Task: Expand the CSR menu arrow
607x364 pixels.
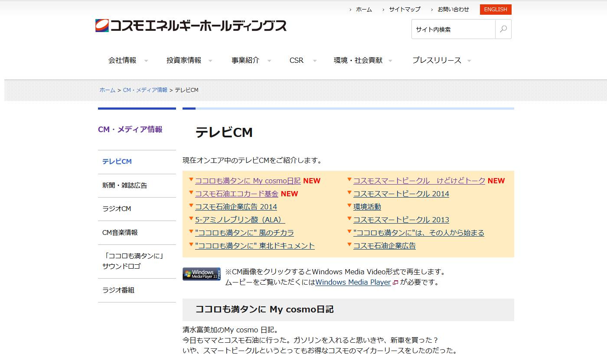Action: click(315, 61)
